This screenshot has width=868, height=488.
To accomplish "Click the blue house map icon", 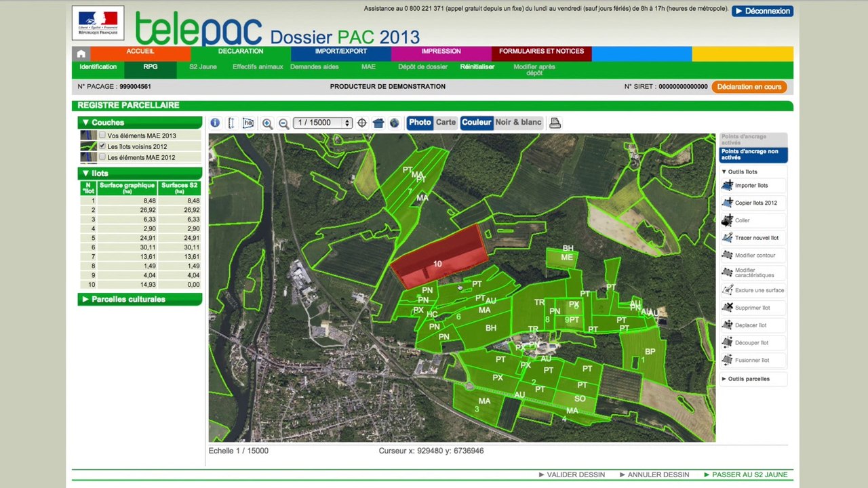I will [378, 123].
